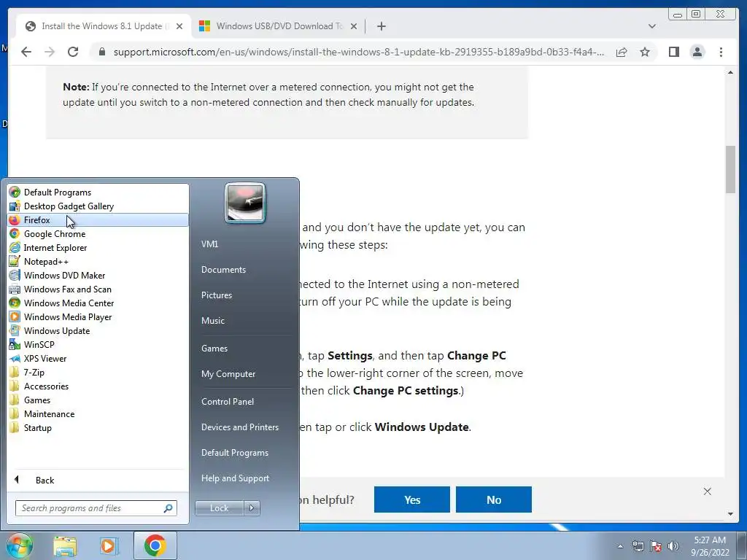Open a new Chrome tab

click(x=381, y=26)
